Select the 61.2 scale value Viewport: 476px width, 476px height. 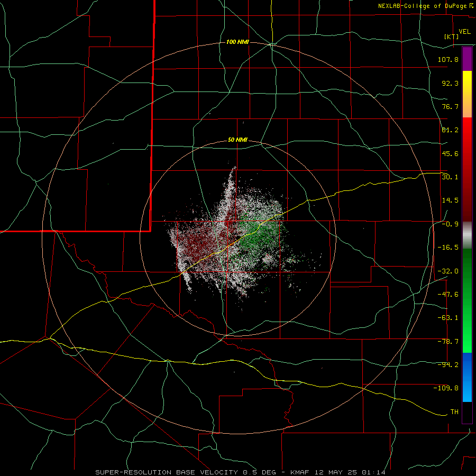(x=450, y=130)
